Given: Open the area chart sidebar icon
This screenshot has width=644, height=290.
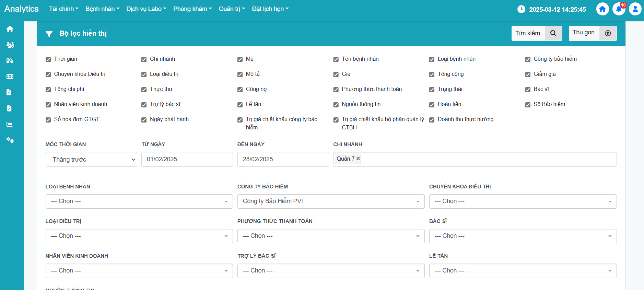Looking at the screenshot, I should pyautogui.click(x=10, y=124).
